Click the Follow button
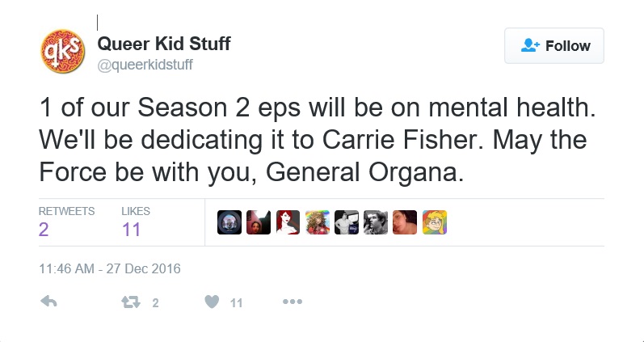 click(x=554, y=45)
